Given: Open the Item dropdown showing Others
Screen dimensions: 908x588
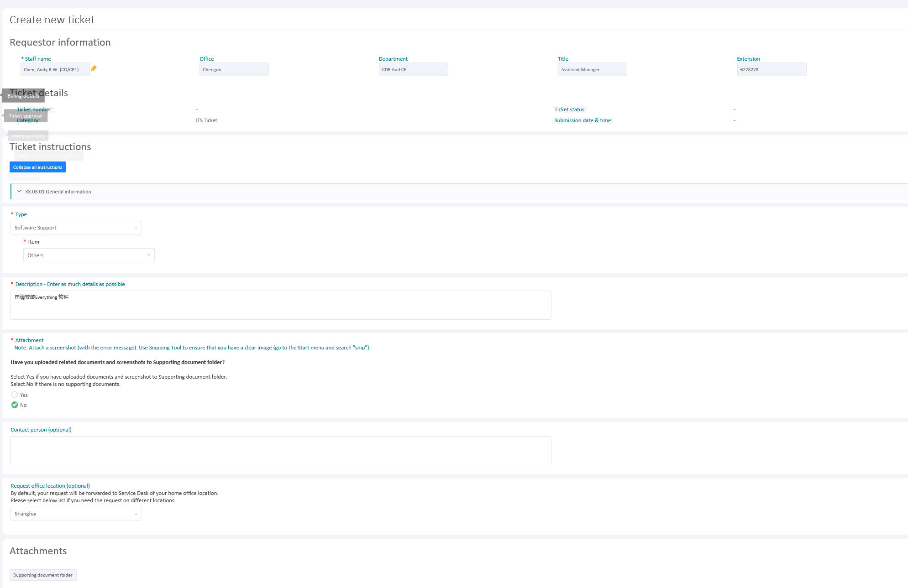Looking at the screenshot, I should (x=89, y=255).
